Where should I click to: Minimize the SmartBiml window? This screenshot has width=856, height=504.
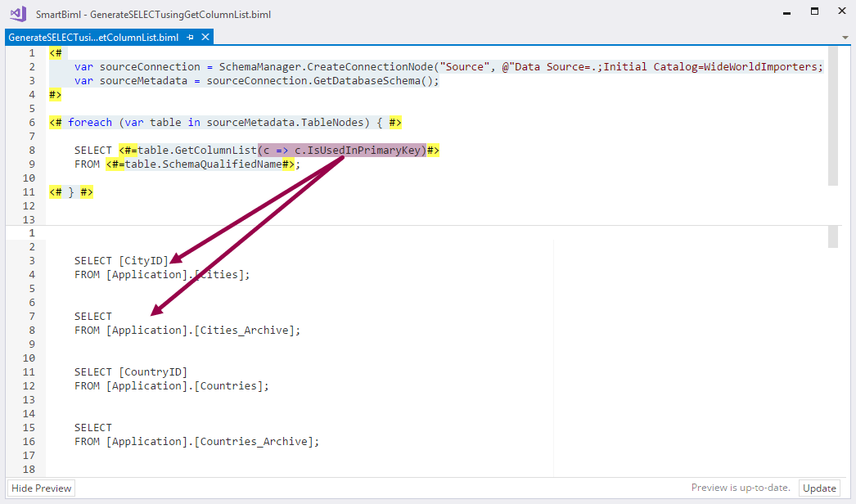tap(786, 11)
